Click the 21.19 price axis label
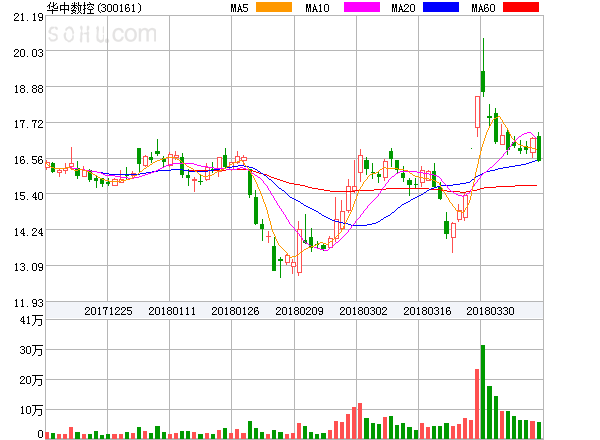This screenshot has height=440, width=600. coord(28,17)
